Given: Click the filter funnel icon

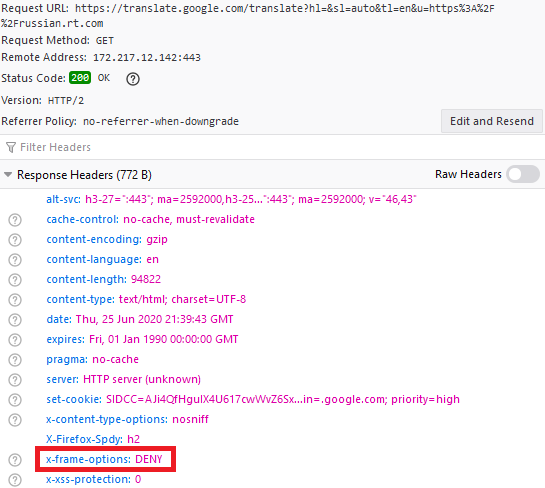Looking at the screenshot, I should pyautogui.click(x=11, y=147).
